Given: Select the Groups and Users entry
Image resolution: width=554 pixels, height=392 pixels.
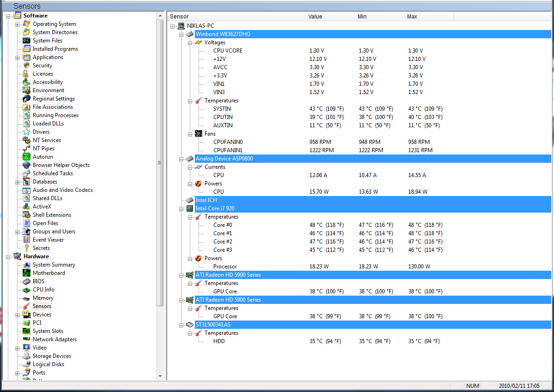Looking at the screenshot, I should tap(54, 232).
